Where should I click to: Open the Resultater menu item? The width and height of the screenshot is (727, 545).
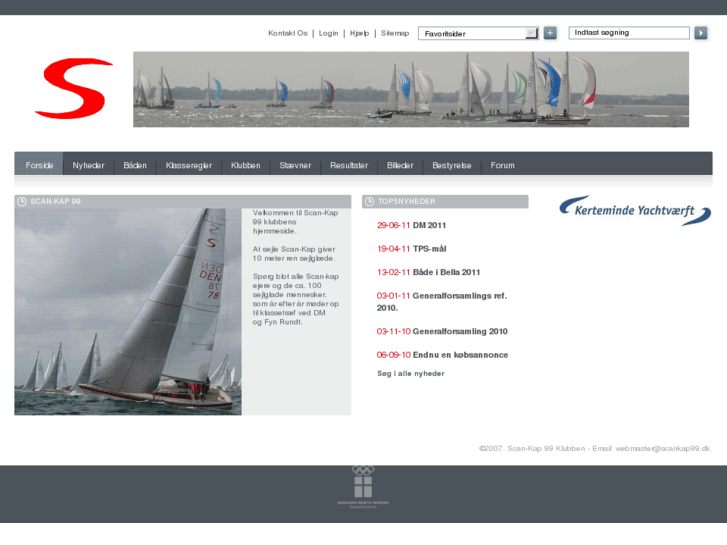click(x=349, y=165)
